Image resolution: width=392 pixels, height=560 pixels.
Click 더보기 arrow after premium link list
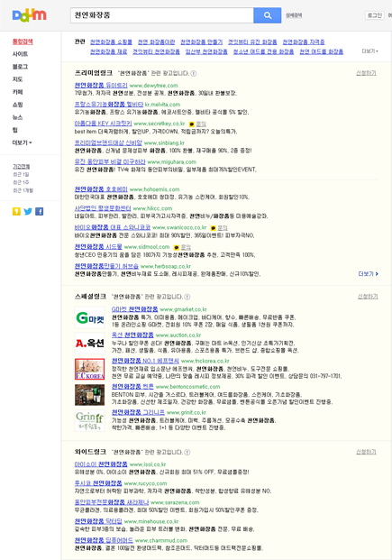tap(368, 274)
